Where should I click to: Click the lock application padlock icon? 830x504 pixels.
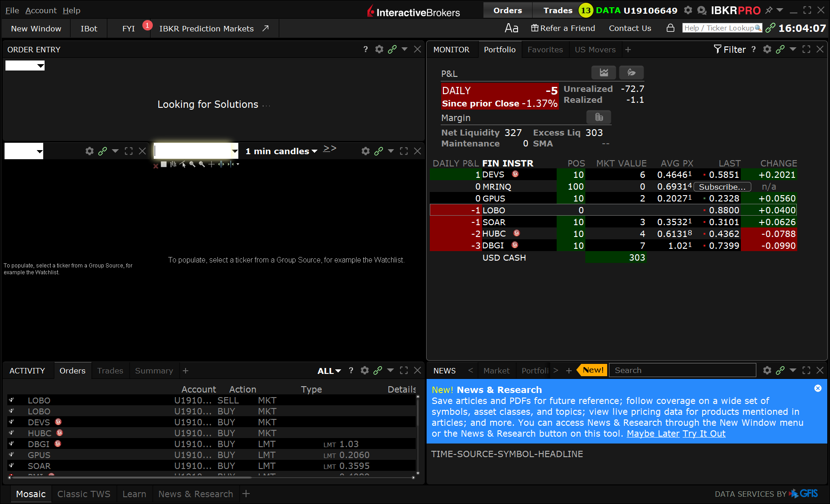tap(670, 28)
